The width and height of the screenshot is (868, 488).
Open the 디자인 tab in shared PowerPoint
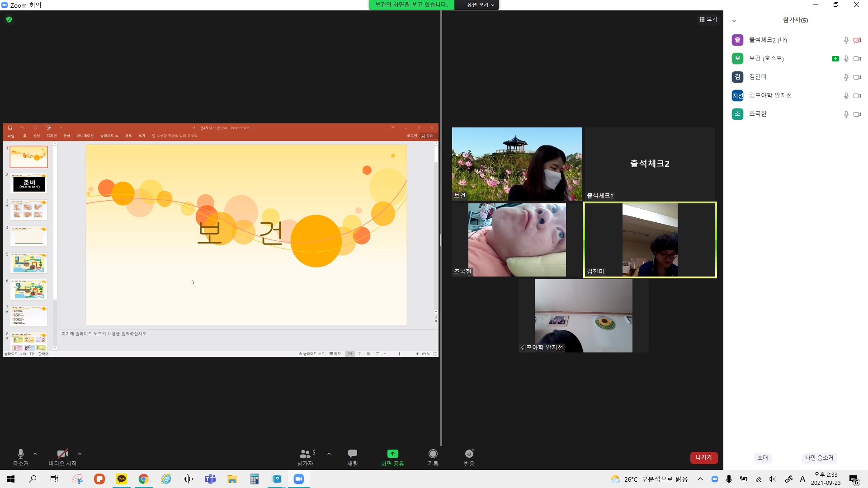[52, 136]
